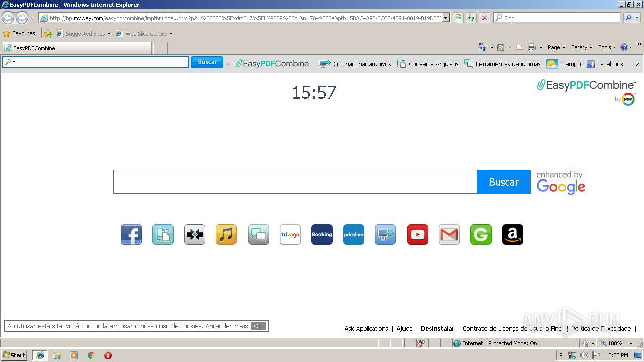644x362 pixels.
Task: Open the zoom level 100% dropdown
Action: click(631, 343)
